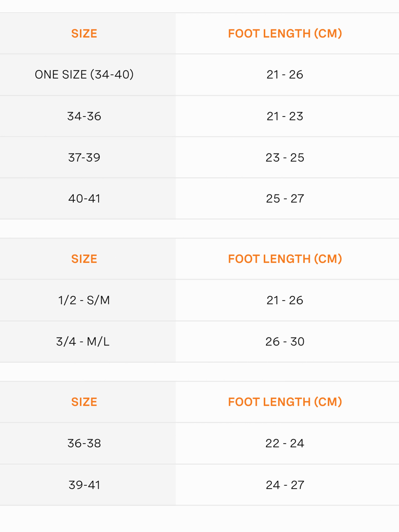The image size is (399, 532).
Task: Select the 23 - 25 foot length cell
Action: tap(285, 158)
